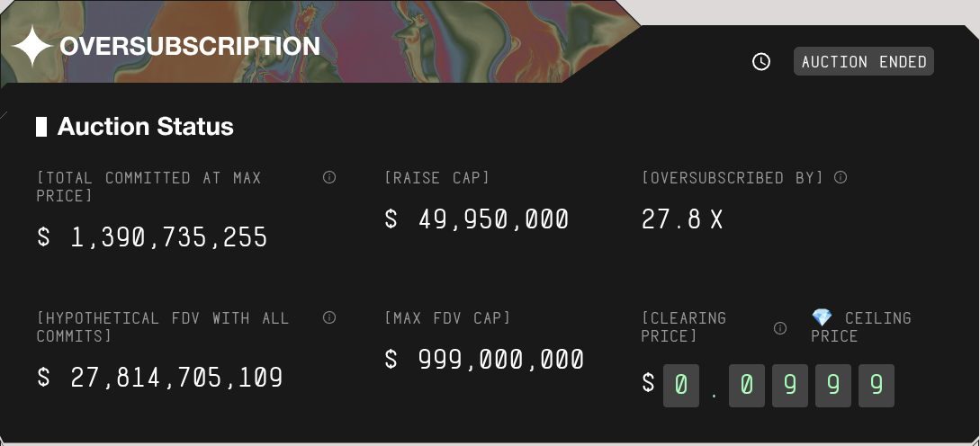
Task: Select the OVERSUBSCRIPTION title text
Action: (x=190, y=47)
